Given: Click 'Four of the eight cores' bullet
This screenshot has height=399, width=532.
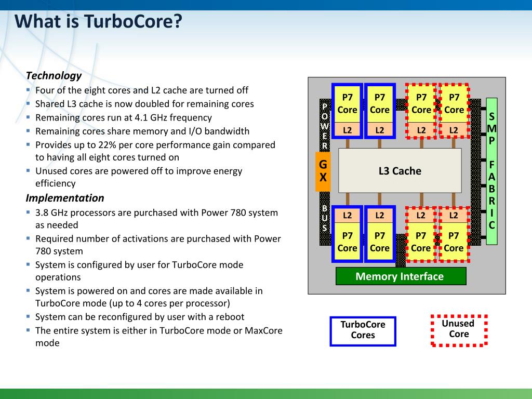Looking at the screenshot, I should [141, 90].
